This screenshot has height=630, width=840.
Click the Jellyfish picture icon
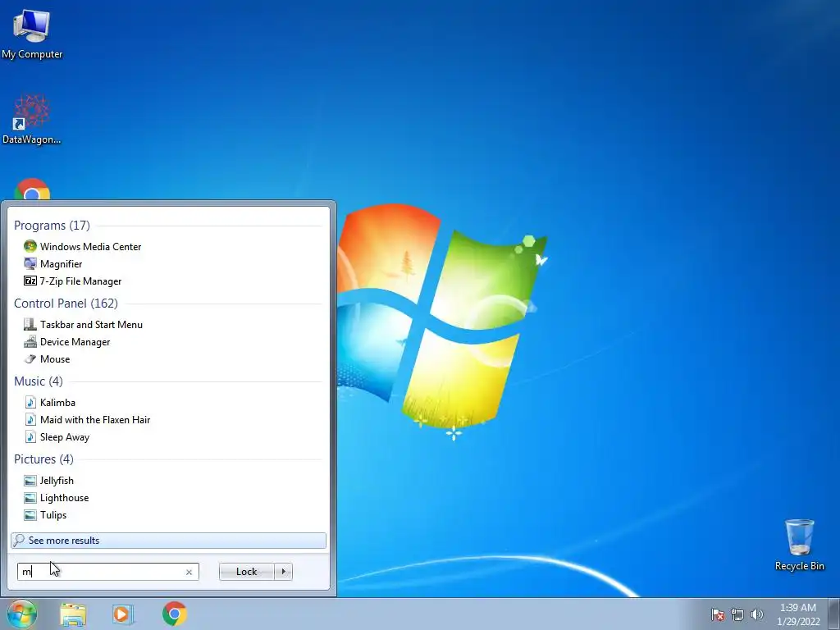coord(30,480)
